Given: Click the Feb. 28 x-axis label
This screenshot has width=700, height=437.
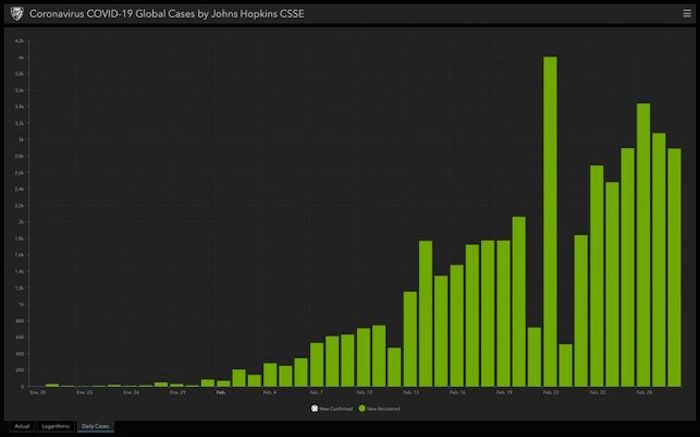Looking at the screenshot, I should point(644,393).
